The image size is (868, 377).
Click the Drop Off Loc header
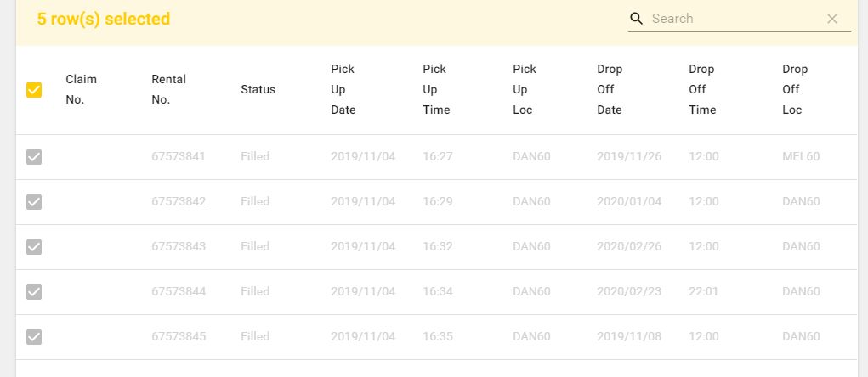tap(795, 89)
